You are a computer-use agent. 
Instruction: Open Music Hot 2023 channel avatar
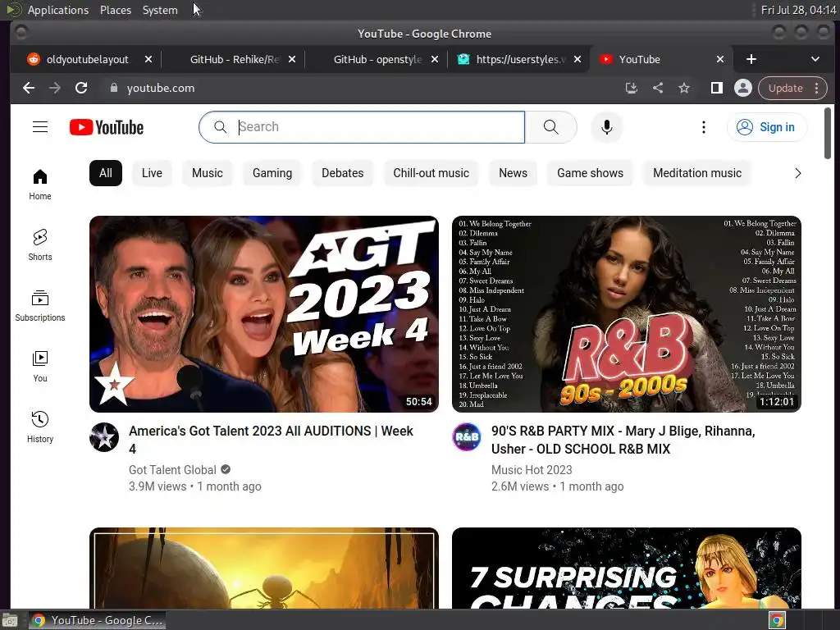[x=467, y=437]
